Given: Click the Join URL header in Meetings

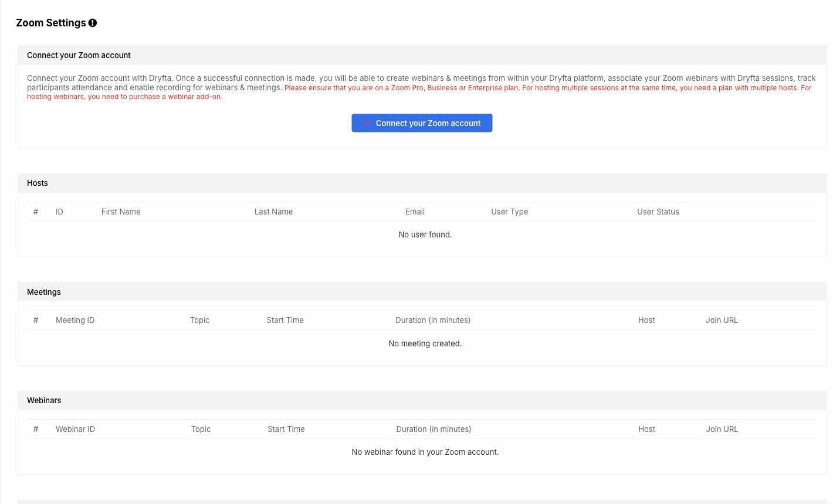Looking at the screenshot, I should (x=722, y=320).
